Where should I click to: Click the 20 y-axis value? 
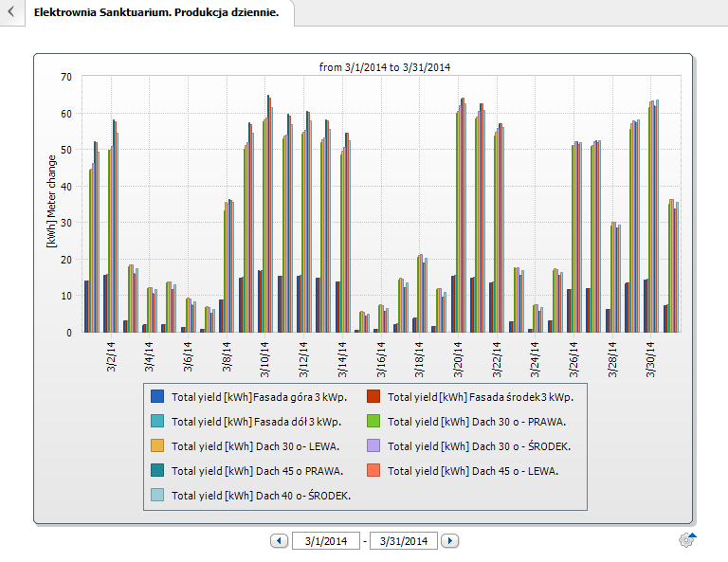point(66,260)
